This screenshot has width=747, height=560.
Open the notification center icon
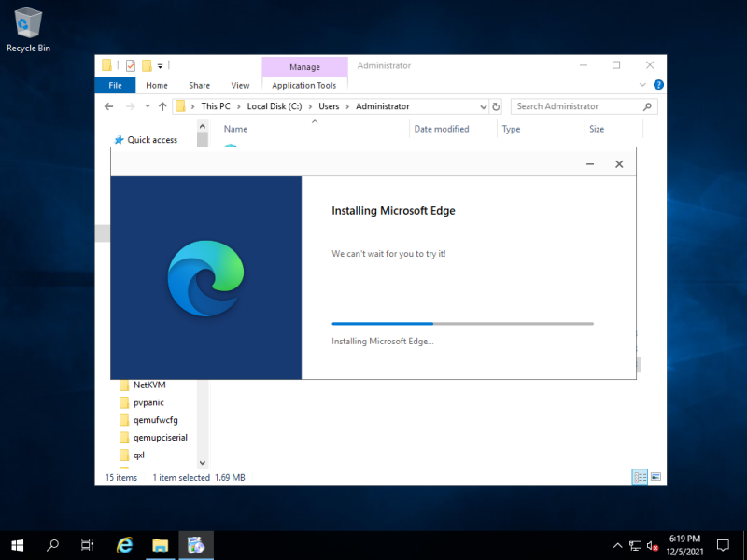pos(723,545)
